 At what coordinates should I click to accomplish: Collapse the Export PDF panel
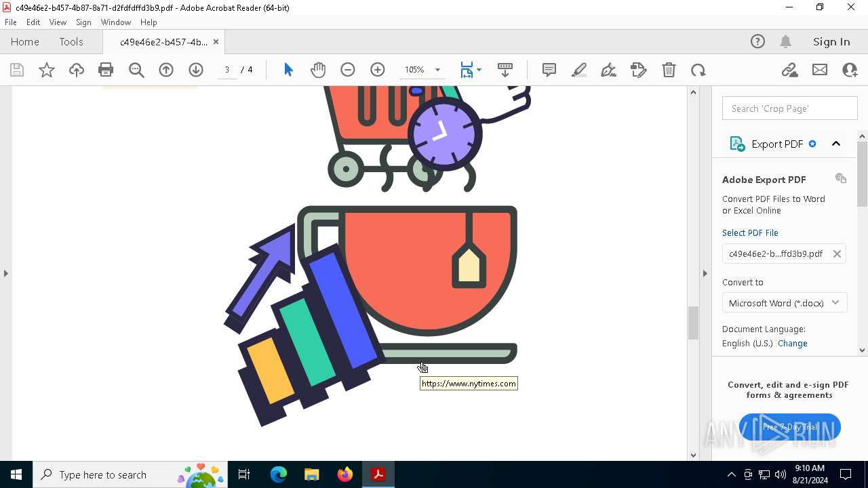click(x=836, y=144)
